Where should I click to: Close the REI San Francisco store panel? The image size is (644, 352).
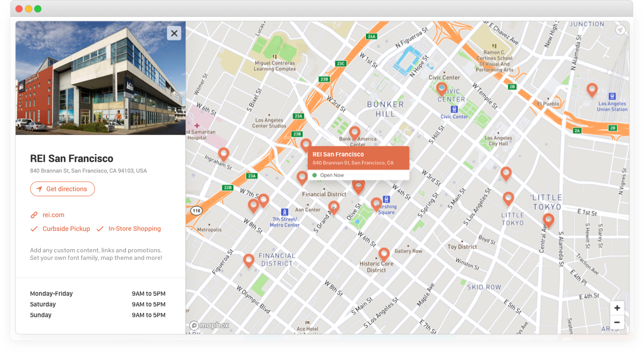click(174, 33)
